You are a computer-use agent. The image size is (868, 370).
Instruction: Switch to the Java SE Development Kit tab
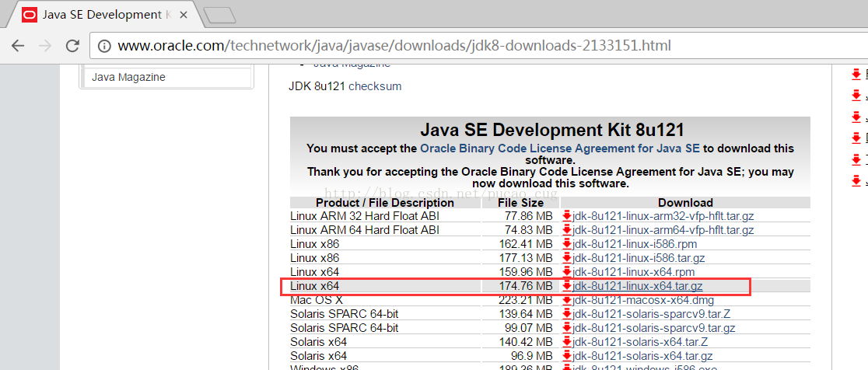pyautogui.click(x=101, y=14)
